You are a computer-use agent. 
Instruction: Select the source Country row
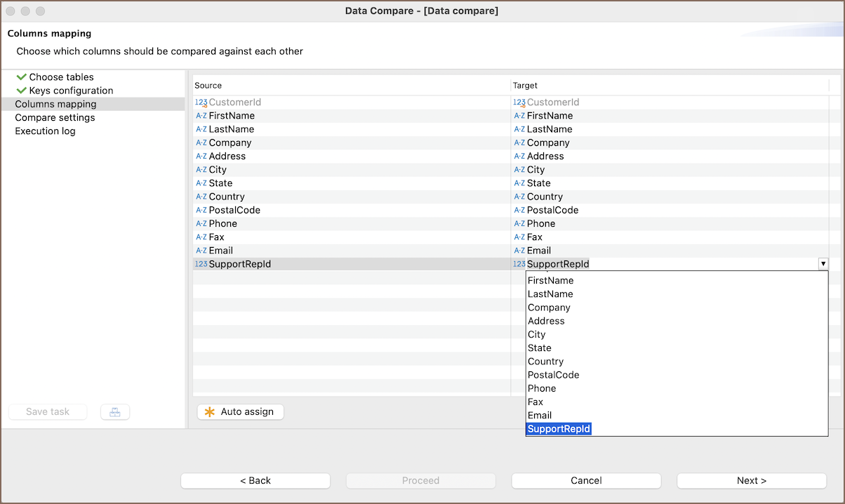[x=227, y=197]
